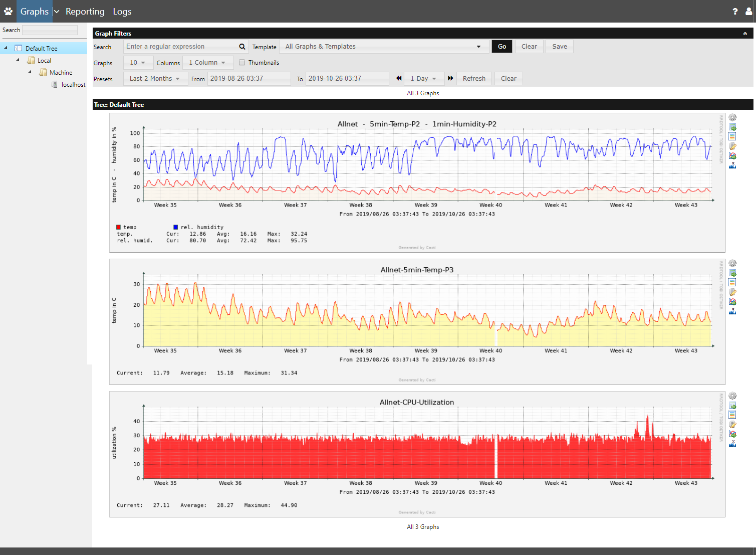The image size is (756, 555).
Task: Collapse the Default Tree node
Action: [x=6, y=48]
